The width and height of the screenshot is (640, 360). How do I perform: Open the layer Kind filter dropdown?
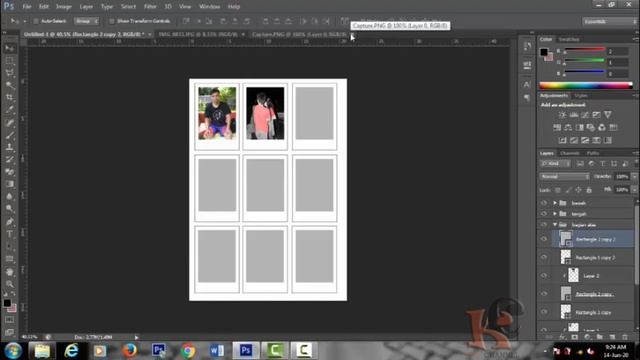[x=555, y=164]
